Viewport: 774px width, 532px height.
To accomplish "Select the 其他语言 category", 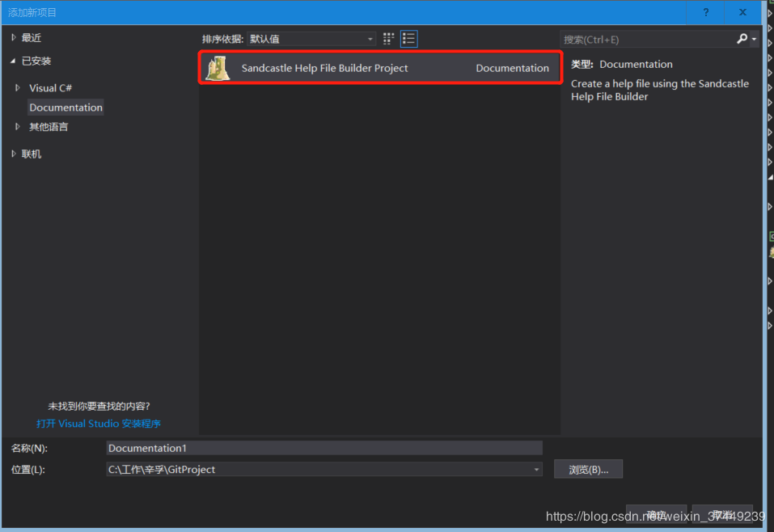I will pyautogui.click(x=49, y=127).
